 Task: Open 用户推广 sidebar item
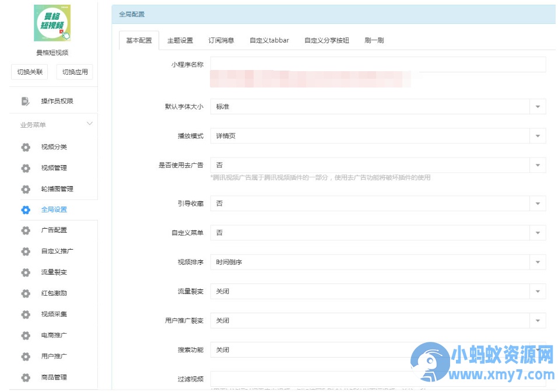point(54,356)
